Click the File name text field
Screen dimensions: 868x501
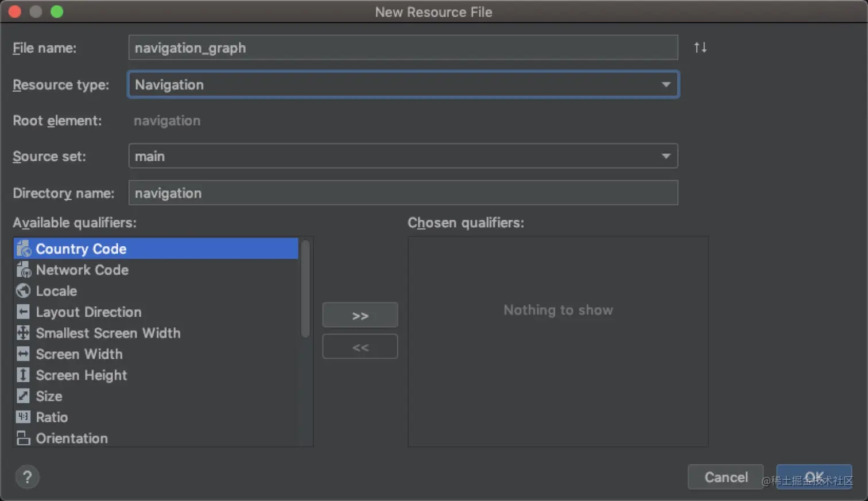(x=403, y=48)
